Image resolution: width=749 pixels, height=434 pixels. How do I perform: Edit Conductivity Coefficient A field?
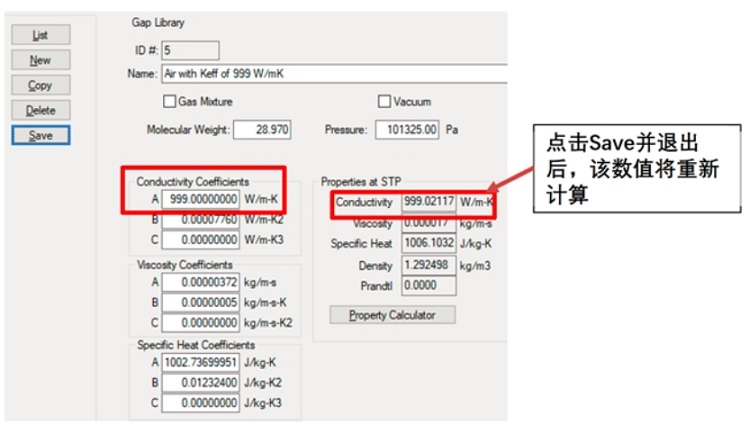(200, 199)
